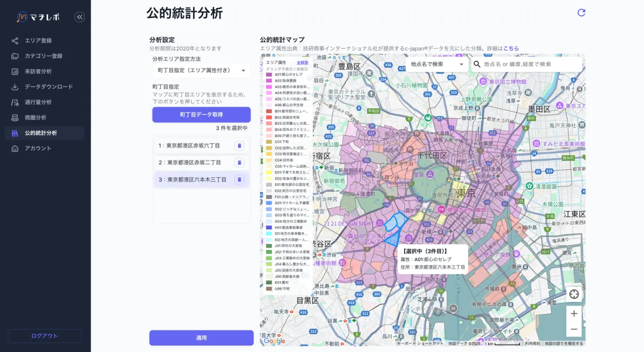
Task: Delete 東京都港区赤坂六丁目 with its trash icon
Action: pyautogui.click(x=239, y=146)
